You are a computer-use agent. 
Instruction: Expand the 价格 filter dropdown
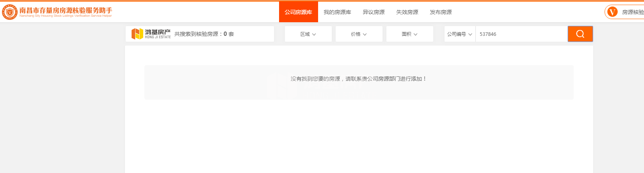click(x=359, y=34)
